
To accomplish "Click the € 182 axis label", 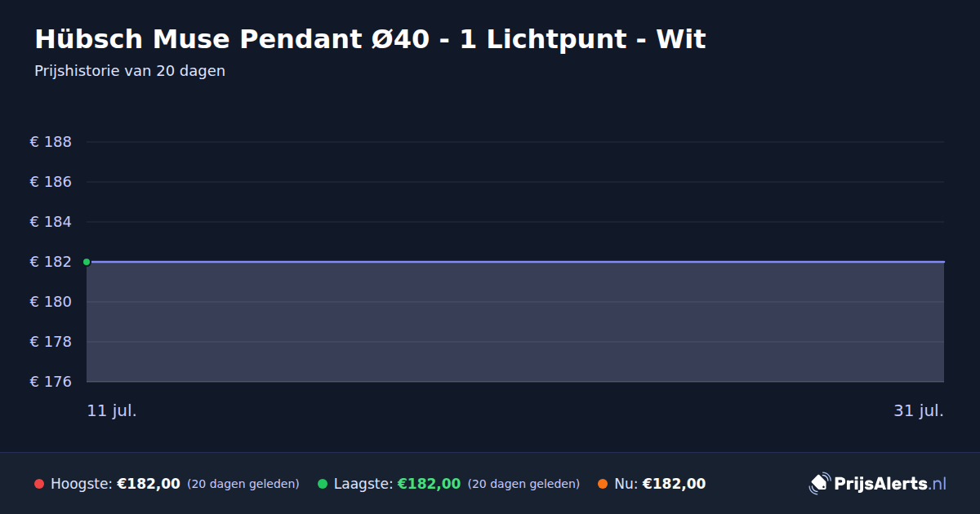I will 51,262.
